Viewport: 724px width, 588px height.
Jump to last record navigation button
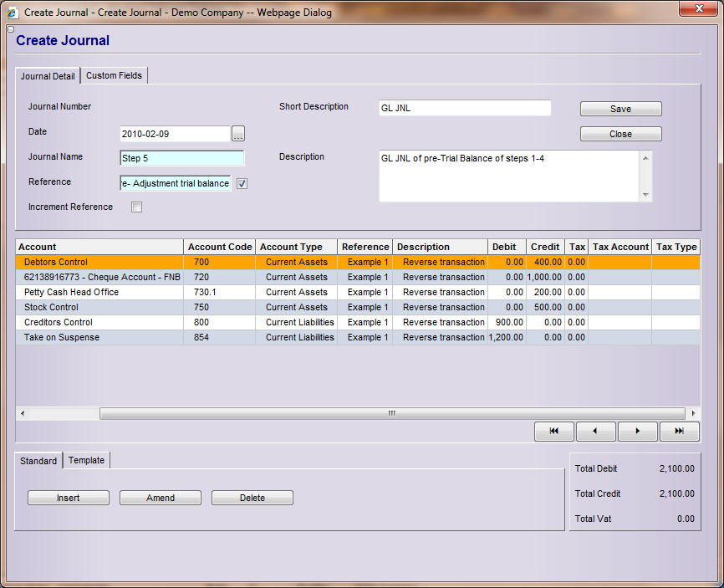click(x=680, y=431)
